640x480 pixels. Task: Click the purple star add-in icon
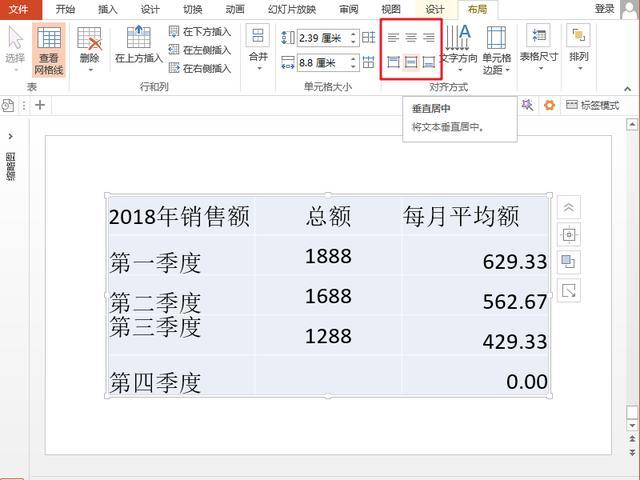pos(527,105)
